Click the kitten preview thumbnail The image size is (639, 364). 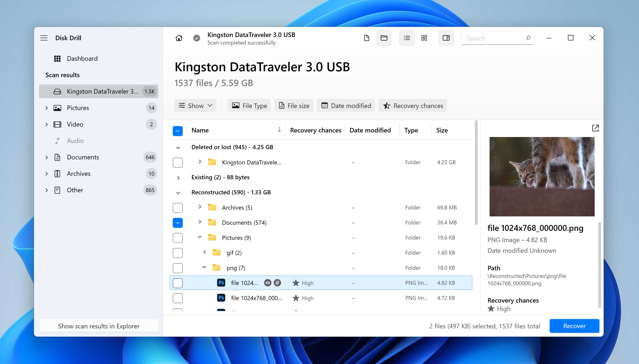pyautogui.click(x=542, y=177)
